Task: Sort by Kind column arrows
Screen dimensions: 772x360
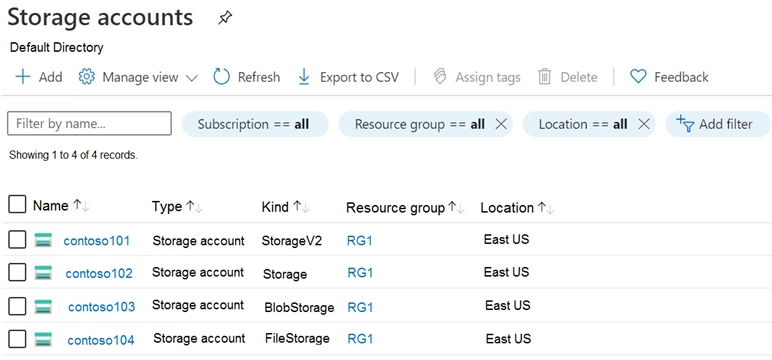Action: click(301, 207)
